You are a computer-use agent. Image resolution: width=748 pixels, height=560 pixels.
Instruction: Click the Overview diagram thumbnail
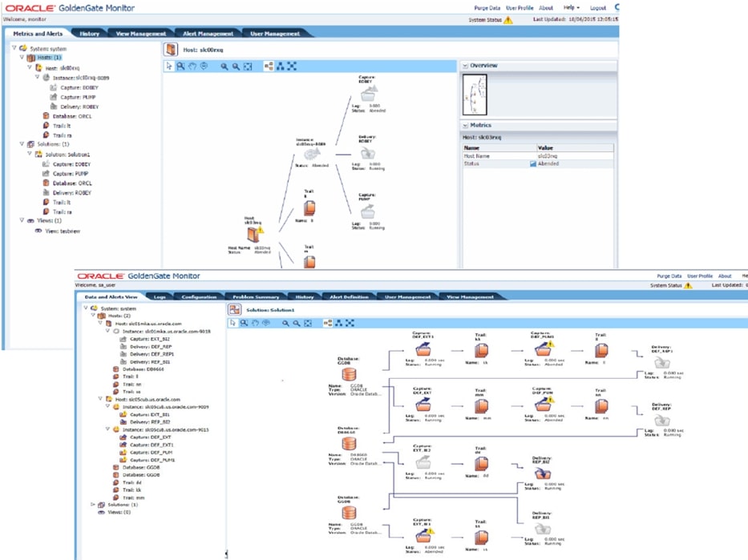click(x=475, y=95)
